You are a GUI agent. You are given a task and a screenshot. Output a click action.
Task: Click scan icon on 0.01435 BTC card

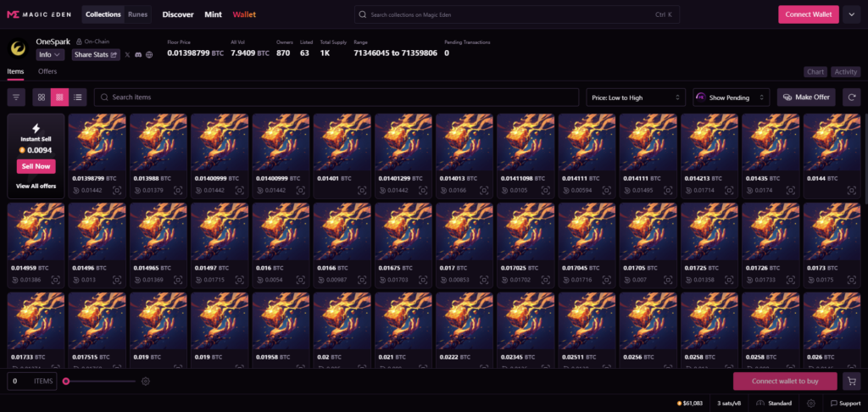coord(791,191)
